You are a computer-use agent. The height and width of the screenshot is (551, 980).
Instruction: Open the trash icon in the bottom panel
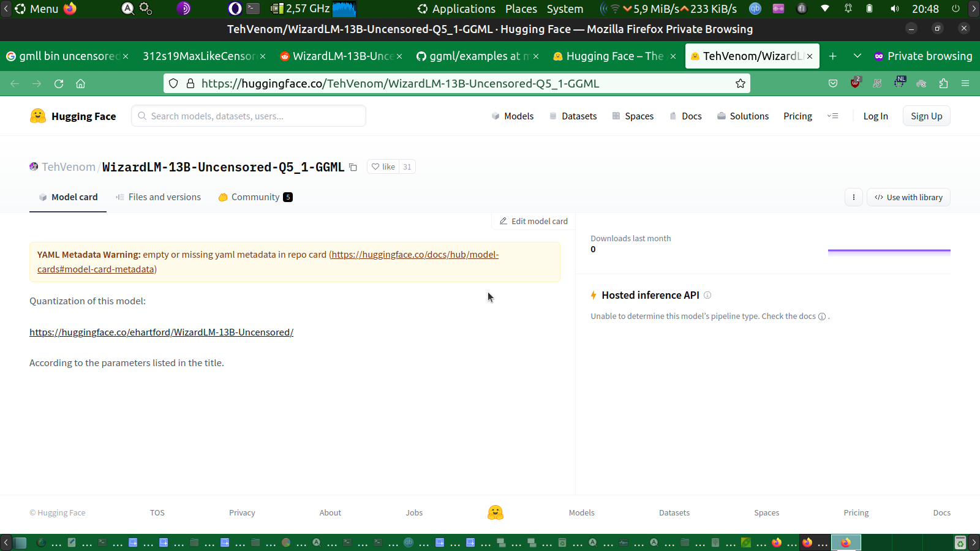coord(960,542)
